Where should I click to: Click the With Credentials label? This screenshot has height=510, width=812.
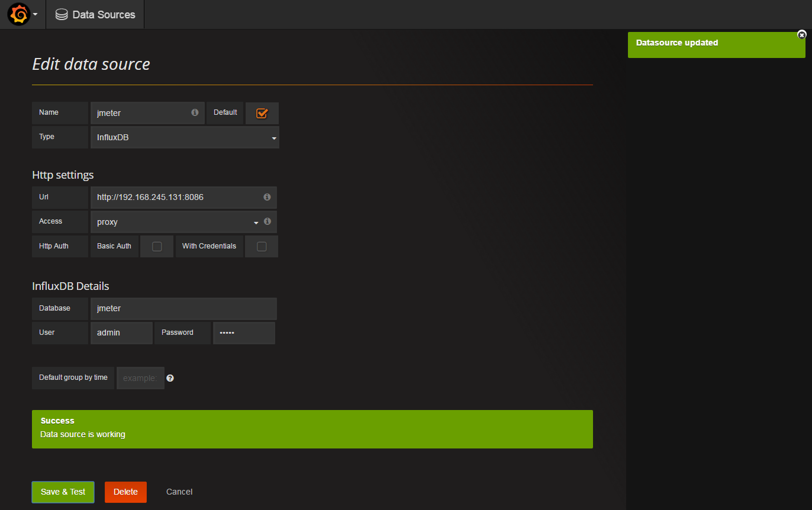coord(209,246)
